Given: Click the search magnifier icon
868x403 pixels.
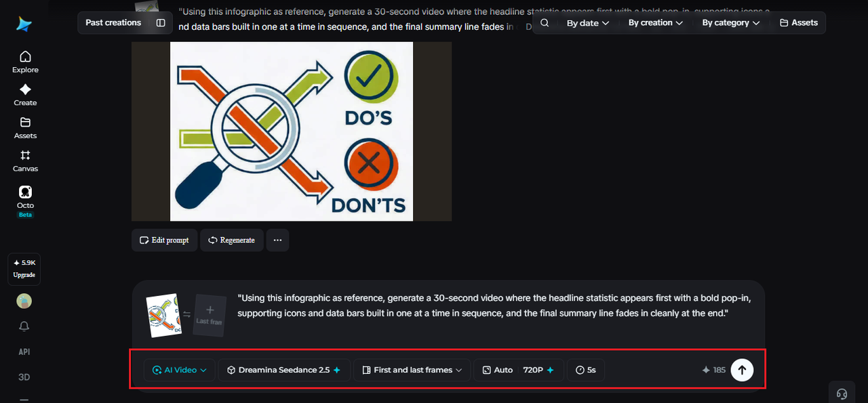Looking at the screenshot, I should point(545,22).
